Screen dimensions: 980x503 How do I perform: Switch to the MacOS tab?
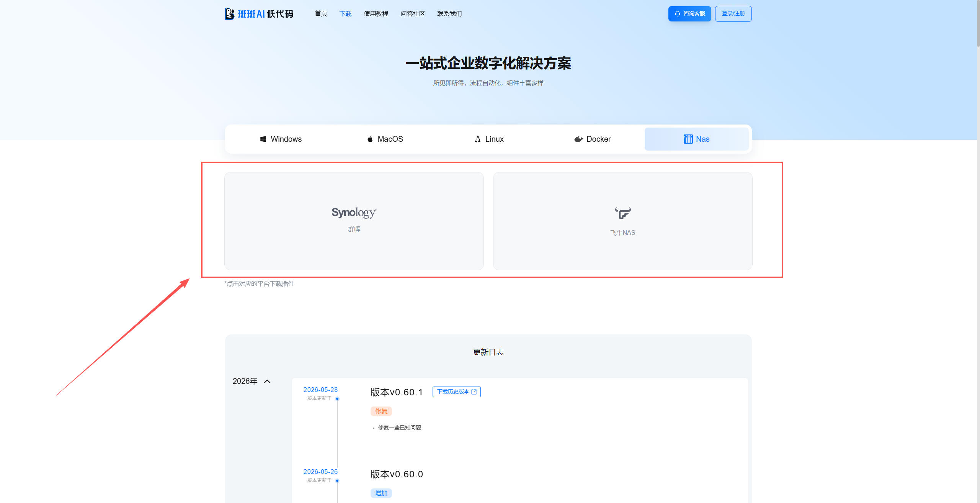[x=385, y=139]
